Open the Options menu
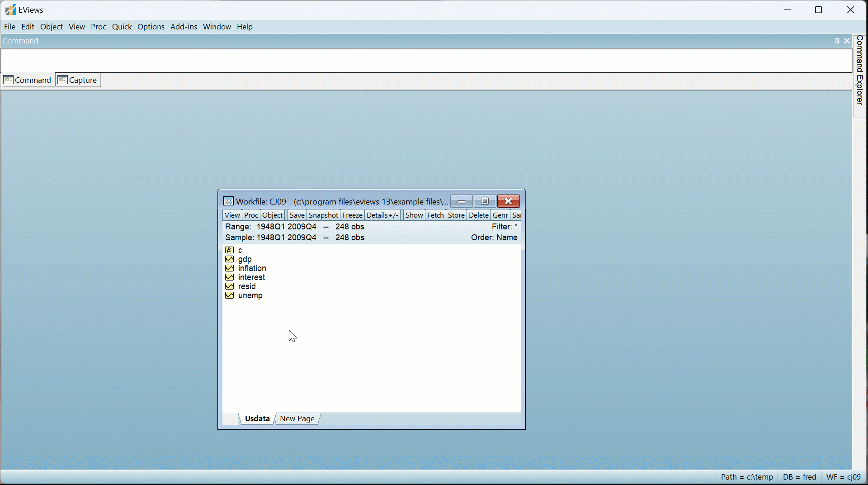Screen dimensions: 868x485 click(151, 27)
